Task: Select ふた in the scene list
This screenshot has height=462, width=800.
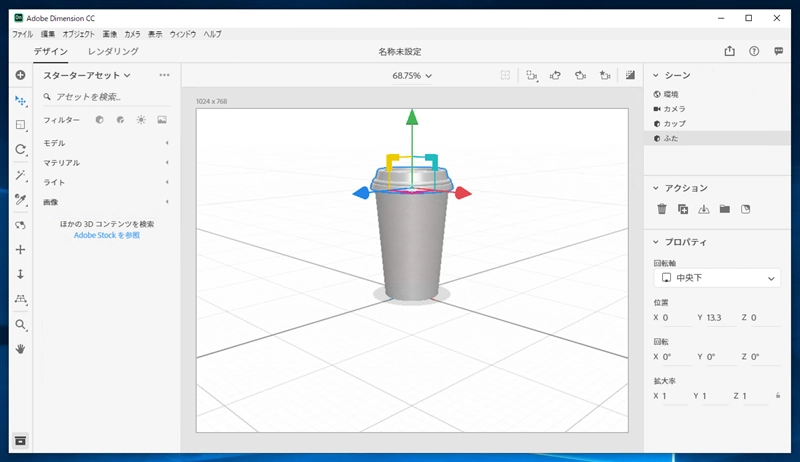Action: [717, 138]
